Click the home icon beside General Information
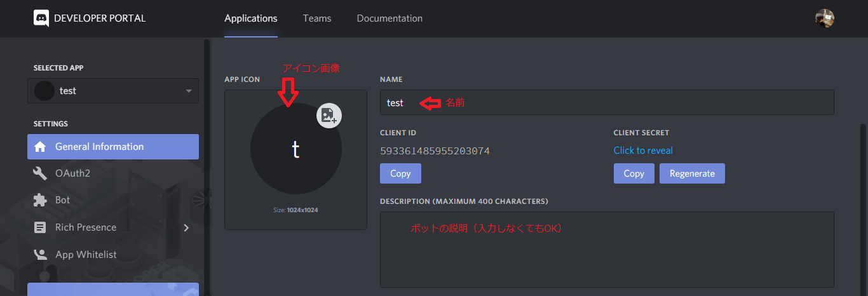The image size is (868, 296). [x=40, y=147]
